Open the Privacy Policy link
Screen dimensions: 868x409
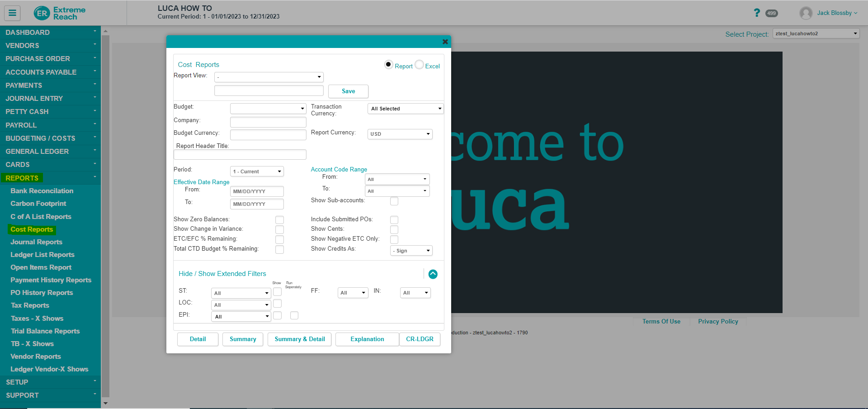(x=717, y=321)
